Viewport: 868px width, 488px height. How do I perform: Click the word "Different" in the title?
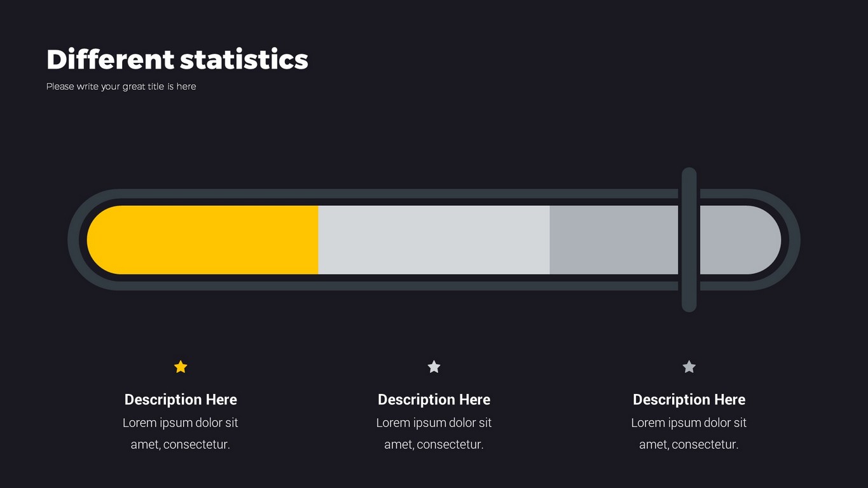tap(110, 59)
